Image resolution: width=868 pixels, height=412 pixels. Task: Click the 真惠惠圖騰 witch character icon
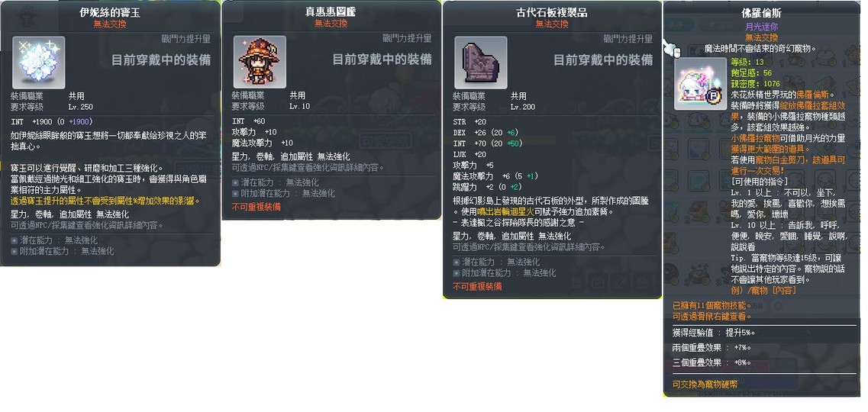coord(260,62)
